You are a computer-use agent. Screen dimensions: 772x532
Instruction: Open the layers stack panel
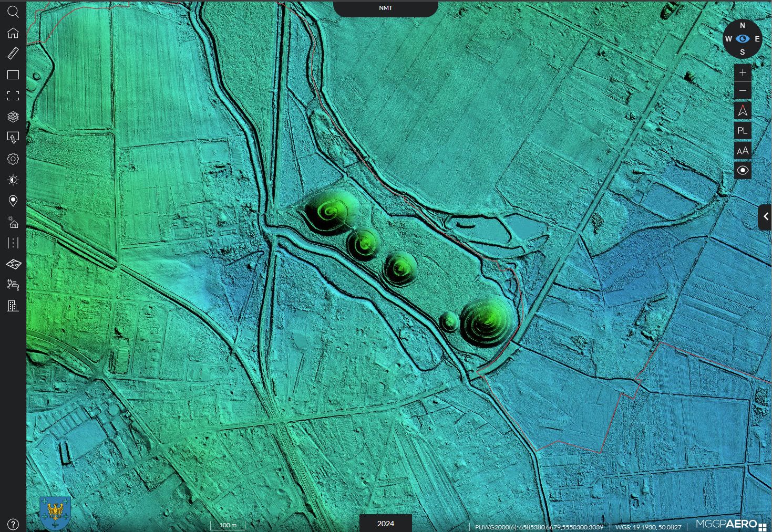coord(13,117)
